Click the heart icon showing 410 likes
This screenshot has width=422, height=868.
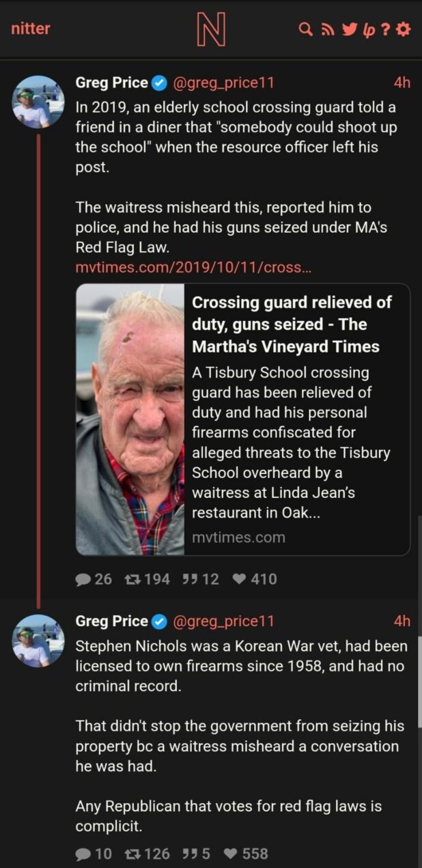[239, 579]
